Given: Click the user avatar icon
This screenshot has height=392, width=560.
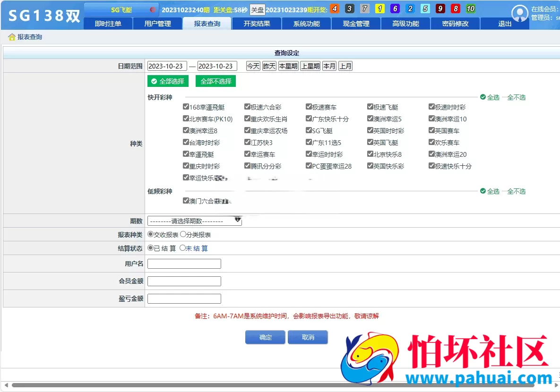Looking at the screenshot, I should point(520,13).
